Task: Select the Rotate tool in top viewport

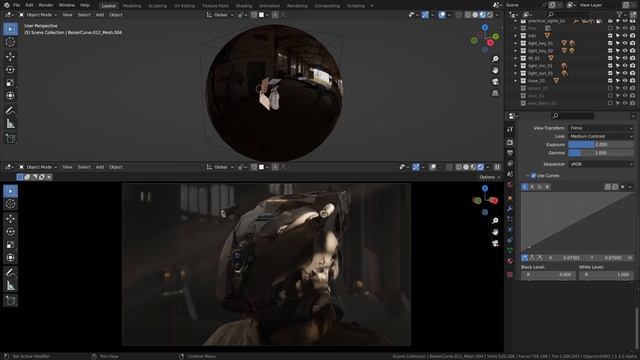Action: coord(10,69)
